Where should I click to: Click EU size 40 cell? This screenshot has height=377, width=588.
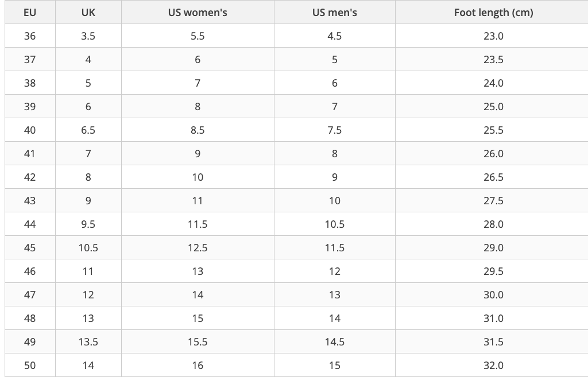[30, 130]
